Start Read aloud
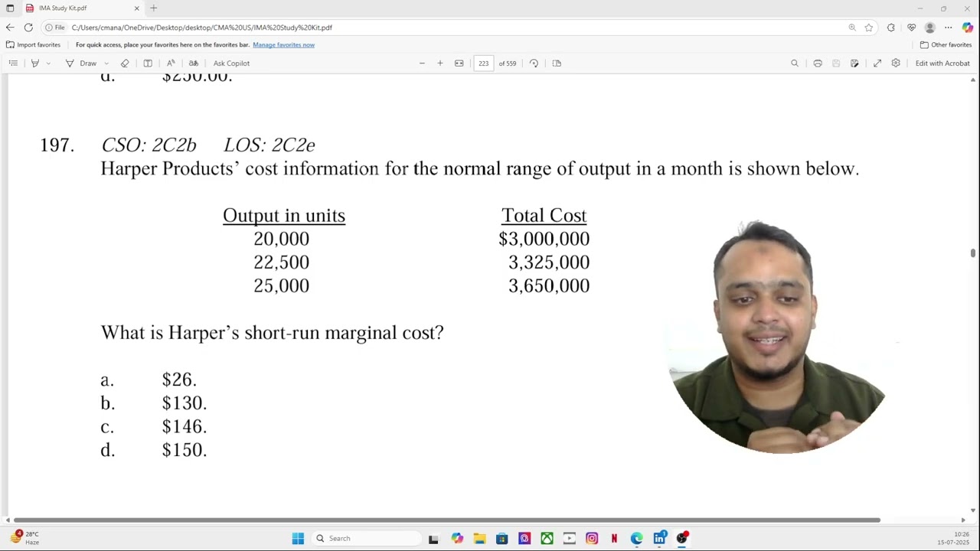980x551 pixels. 171,63
